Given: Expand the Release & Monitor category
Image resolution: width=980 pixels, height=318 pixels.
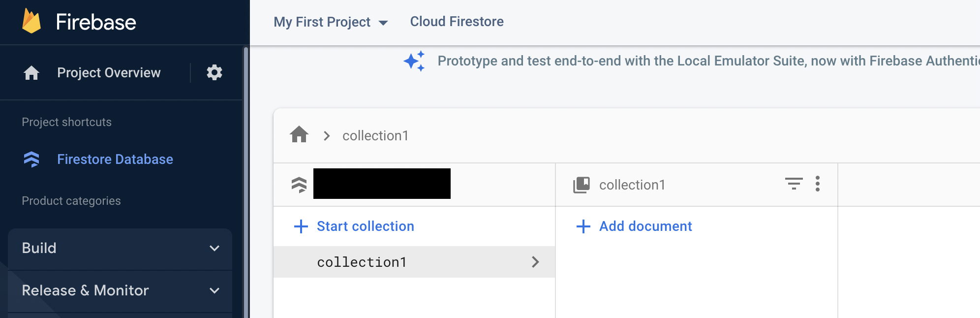Looking at the screenshot, I should tap(120, 290).
